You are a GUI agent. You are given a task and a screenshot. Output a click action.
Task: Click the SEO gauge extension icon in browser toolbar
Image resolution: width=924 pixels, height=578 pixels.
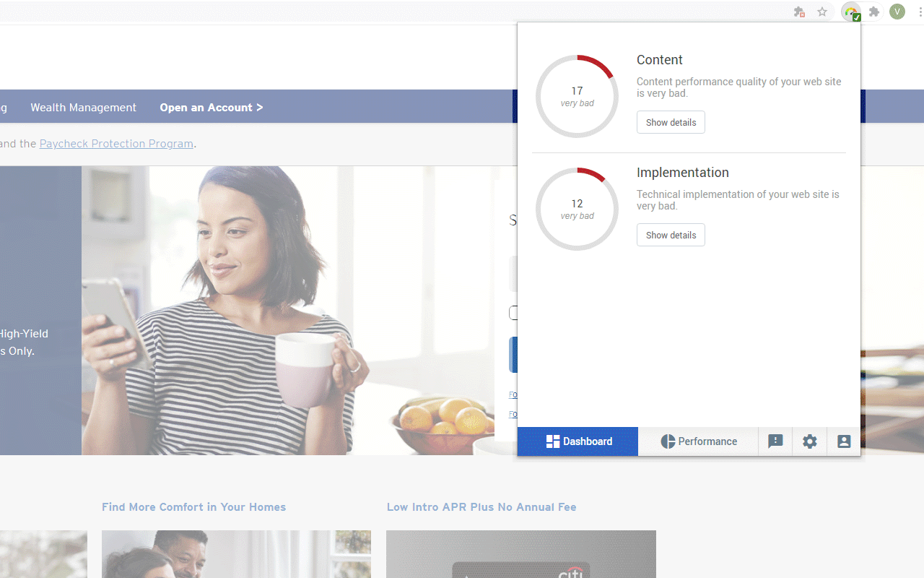(850, 12)
